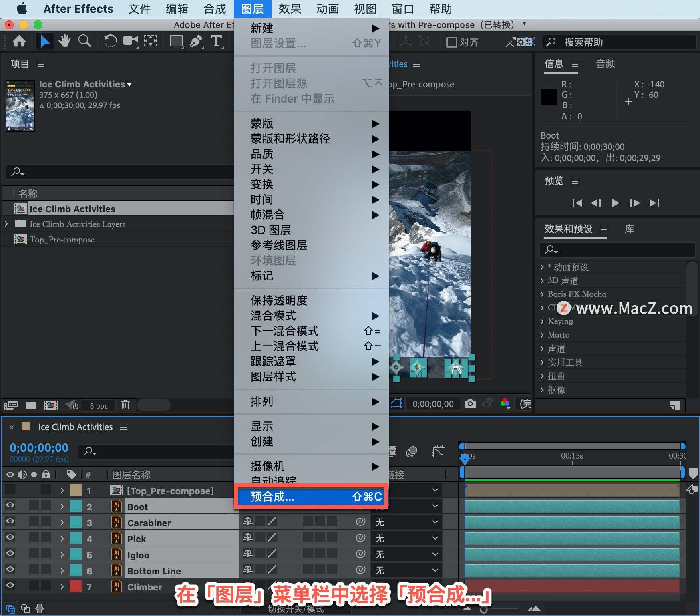
Task: Enable visibility for Top_Pre-compose layer
Action: (10, 489)
